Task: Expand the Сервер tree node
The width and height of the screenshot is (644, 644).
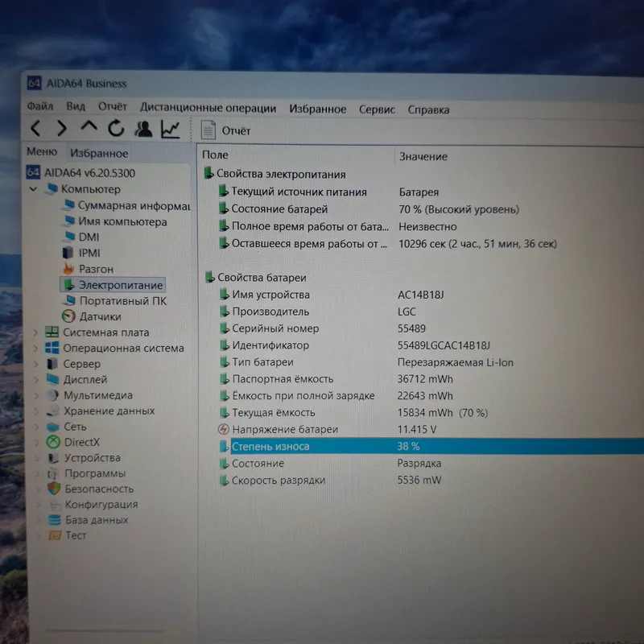Action: pos(36,364)
